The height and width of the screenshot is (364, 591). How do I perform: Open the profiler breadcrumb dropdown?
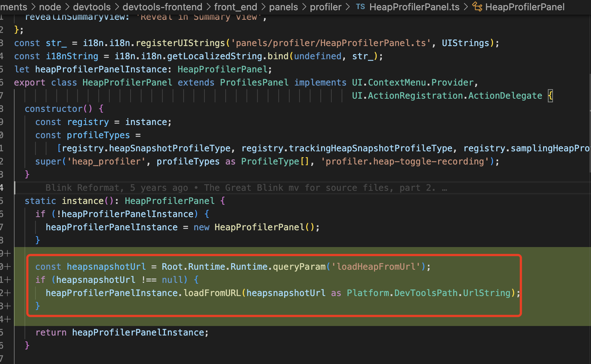click(x=325, y=7)
